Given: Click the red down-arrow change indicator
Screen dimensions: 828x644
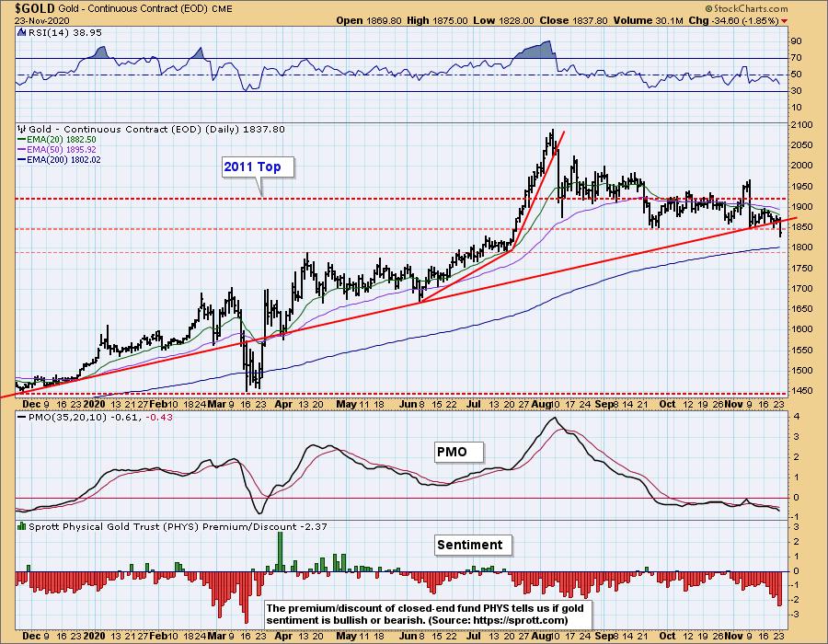Looking at the screenshot, I should [784, 21].
